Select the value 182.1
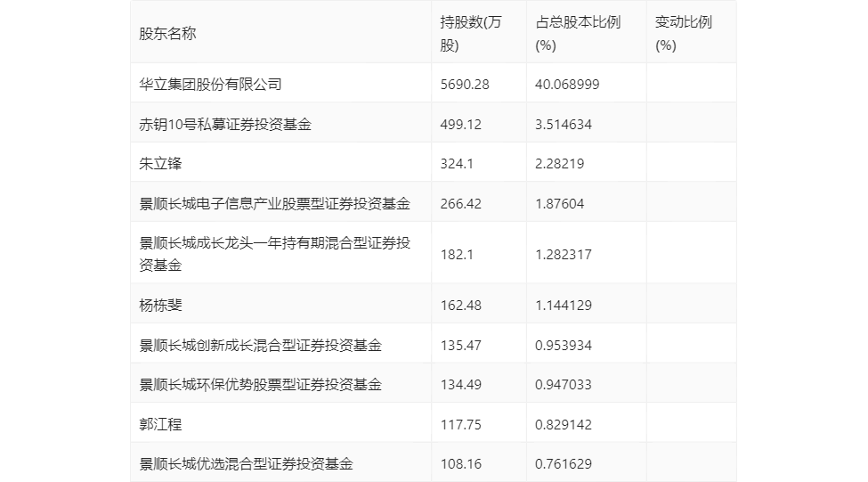The image size is (868, 482). (x=457, y=254)
